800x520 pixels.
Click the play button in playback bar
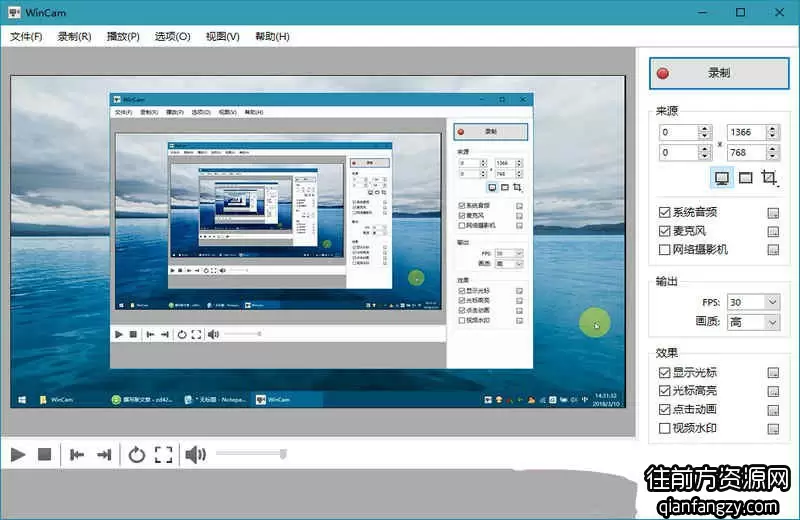[18, 454]
